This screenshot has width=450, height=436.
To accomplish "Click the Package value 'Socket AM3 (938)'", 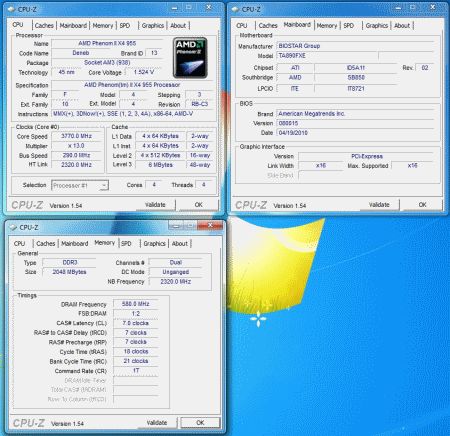I will coord(107,63).
